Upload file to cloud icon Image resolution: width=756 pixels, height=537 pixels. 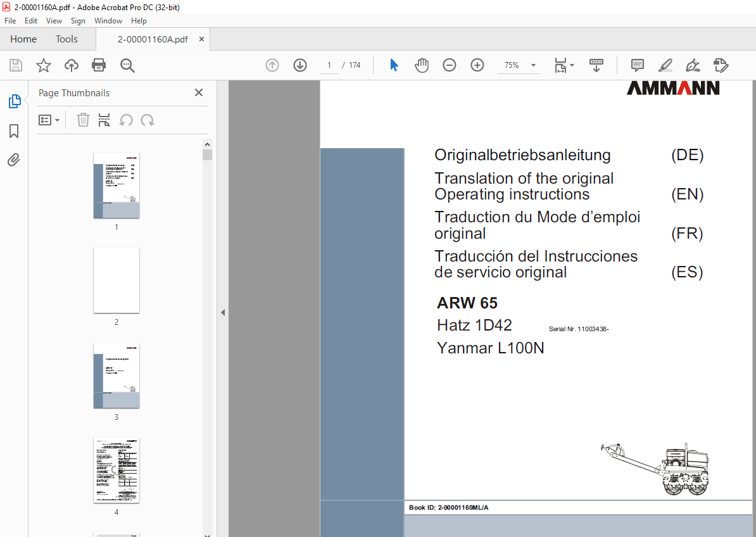point(72,65)
